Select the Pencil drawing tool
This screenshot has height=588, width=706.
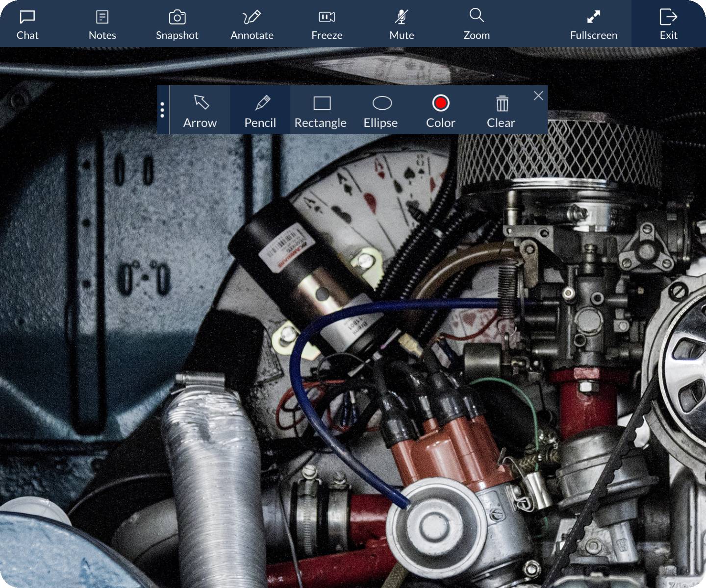coord(260,111)
